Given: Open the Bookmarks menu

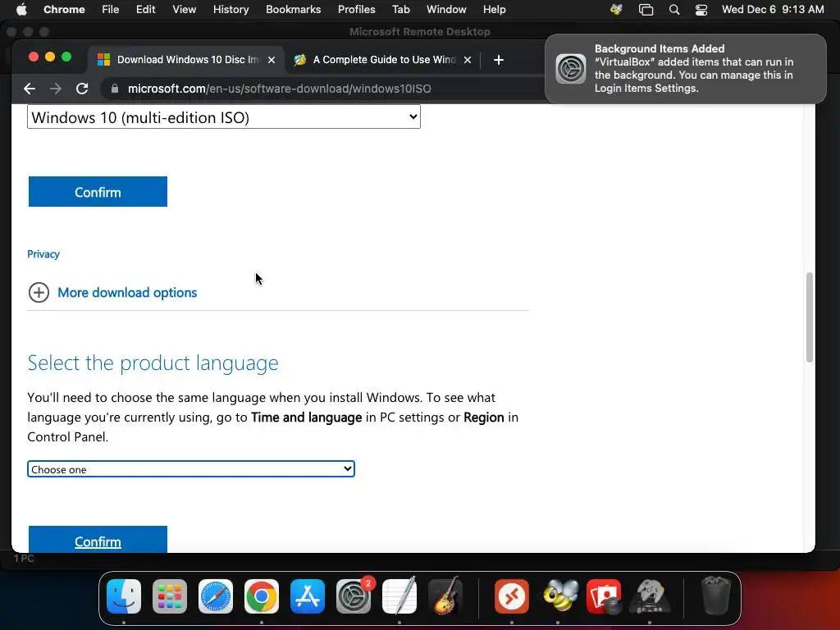Looking at the screenshot, I should [293, 10].
